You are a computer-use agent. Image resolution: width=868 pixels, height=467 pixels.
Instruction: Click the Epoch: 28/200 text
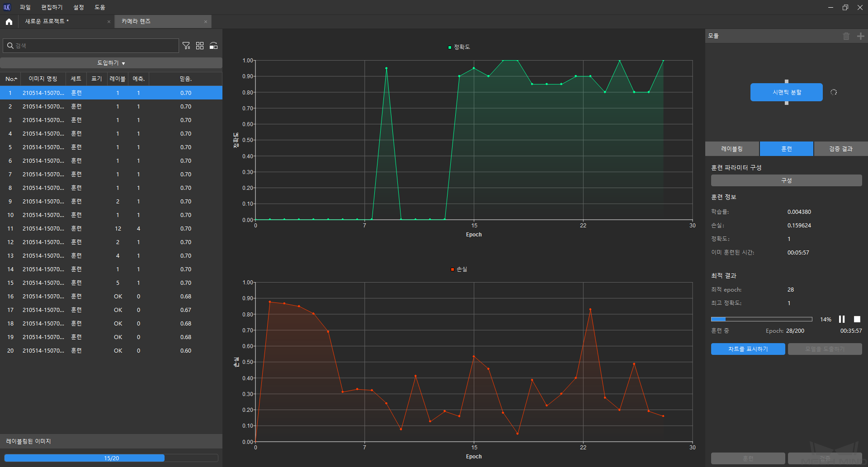point(785,331)
